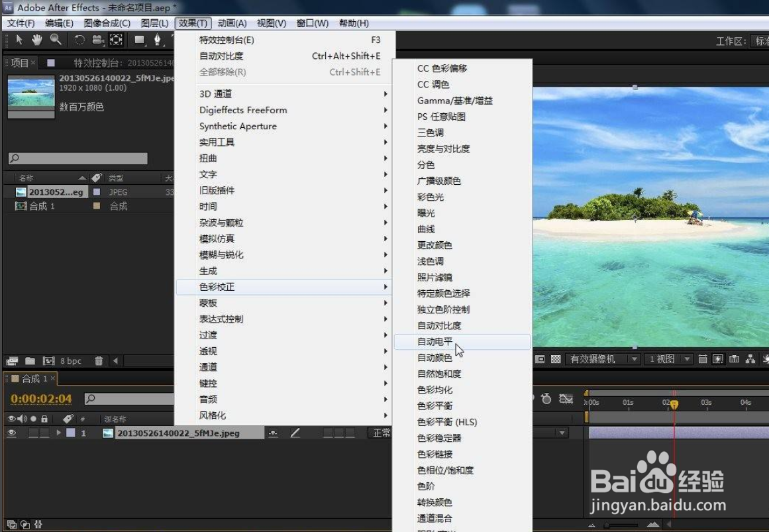
Task: Open the 1视图 view layout dropdown
Action: pos(668,358)
